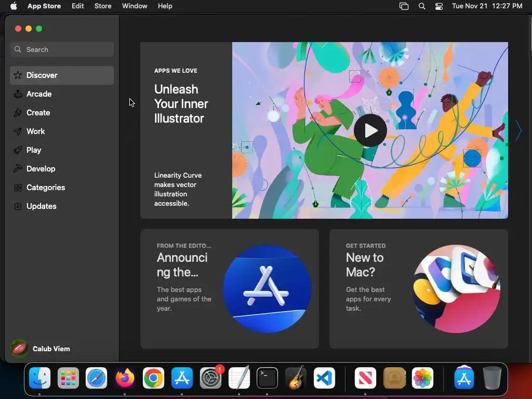Open Terminal from the Dock

point(267,378)
